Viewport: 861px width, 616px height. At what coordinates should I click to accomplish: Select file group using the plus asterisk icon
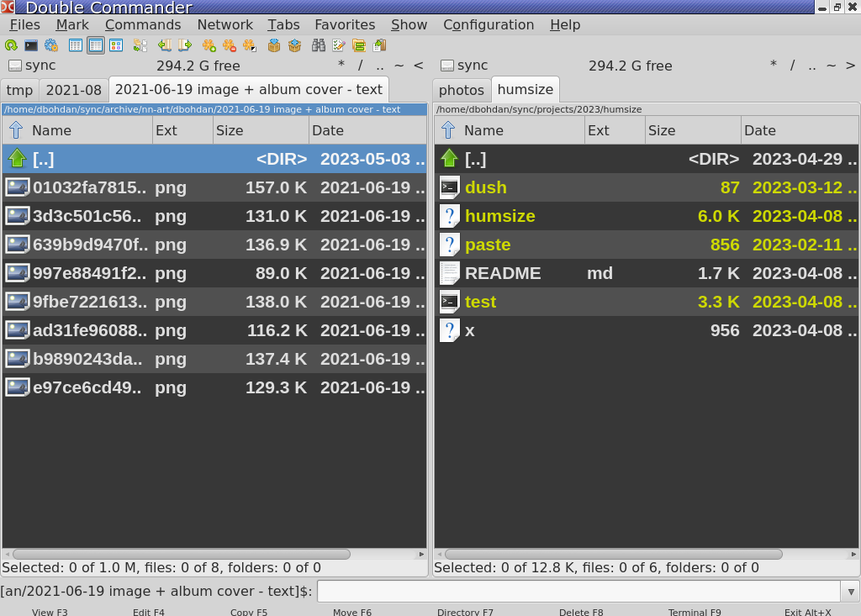tap(208, 45)
